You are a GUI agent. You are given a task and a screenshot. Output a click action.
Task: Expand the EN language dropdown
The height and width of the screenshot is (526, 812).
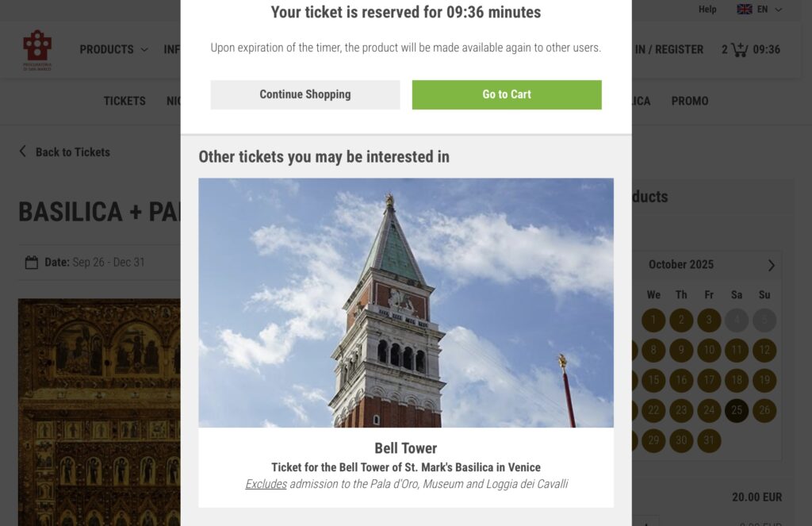[x=778, y=10]
